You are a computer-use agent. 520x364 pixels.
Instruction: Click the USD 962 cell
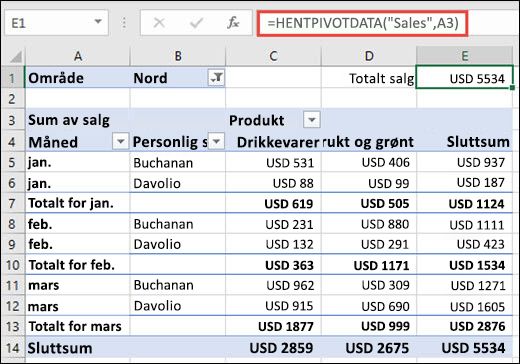pyautogui.click(x=273, y=286)
